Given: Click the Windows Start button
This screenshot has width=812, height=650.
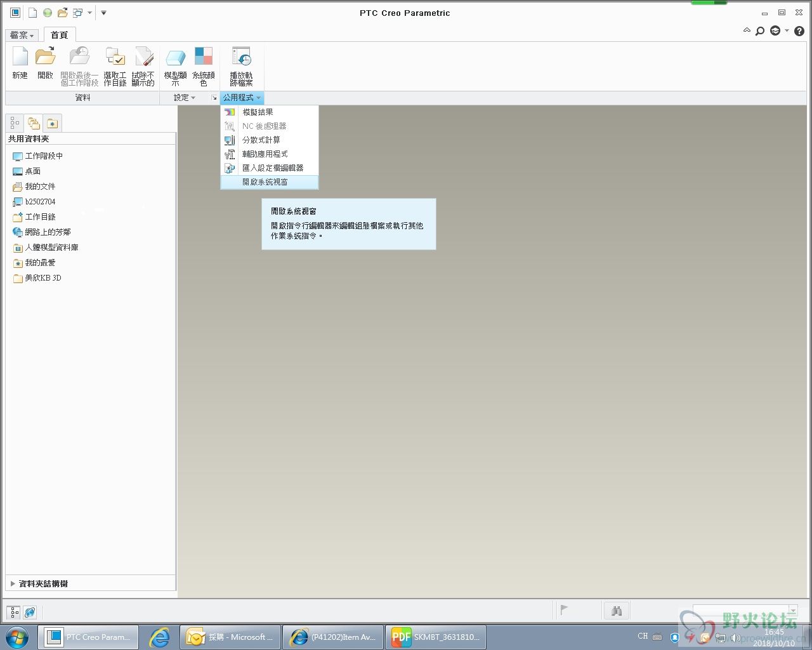Looking at the screenshot, I should click(17, 637).
